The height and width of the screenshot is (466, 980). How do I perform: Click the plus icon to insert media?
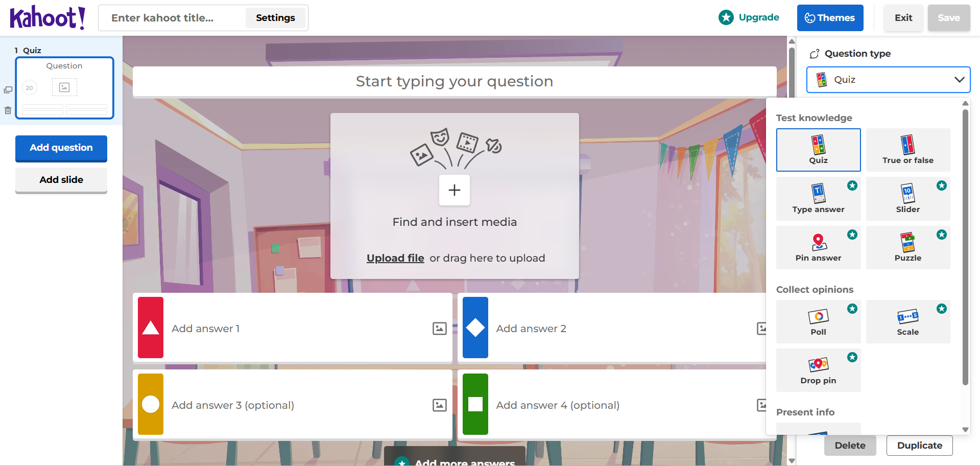(x=454, y=190)
